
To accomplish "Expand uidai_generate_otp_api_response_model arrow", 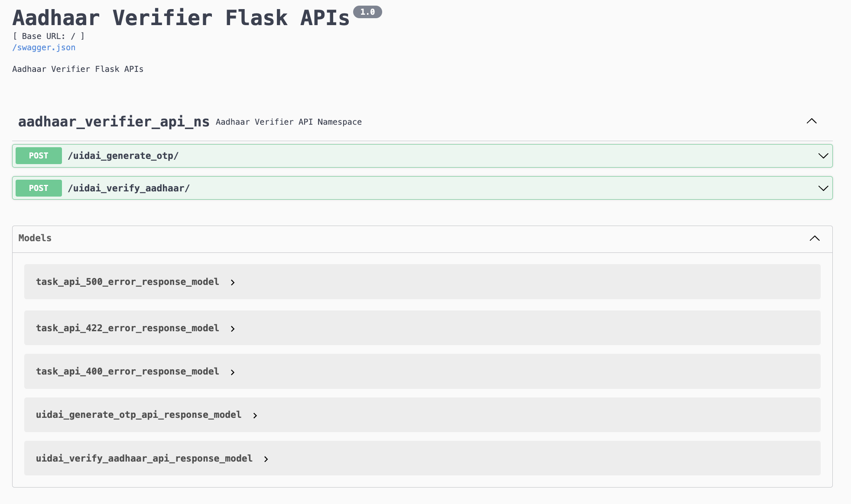I will pyautogui.click(x=255, y=415).
